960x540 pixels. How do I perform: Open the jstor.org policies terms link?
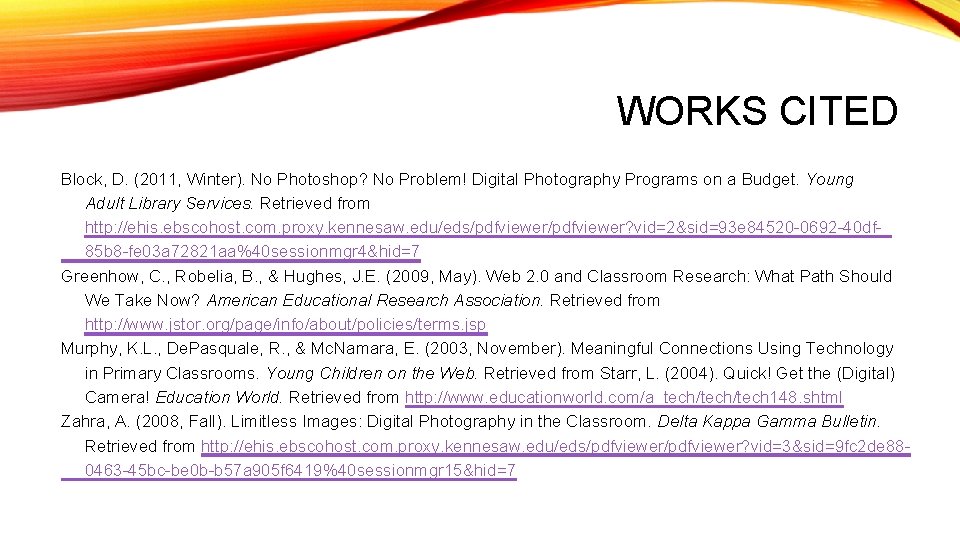tap(285, 324)
